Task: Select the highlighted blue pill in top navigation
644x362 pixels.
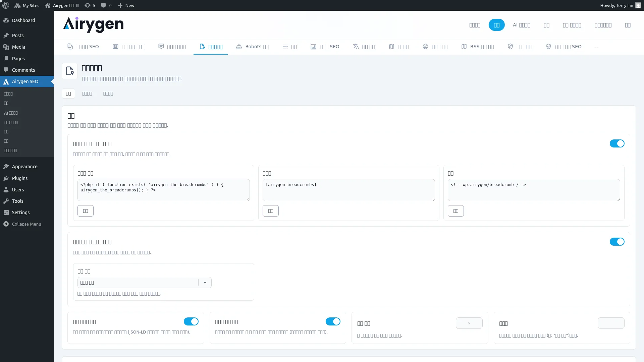Action: click(x=496, y=25)
